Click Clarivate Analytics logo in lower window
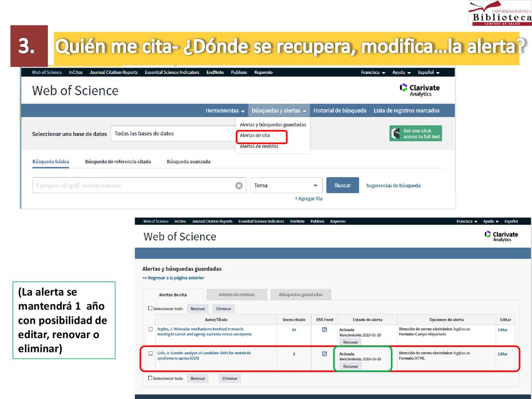Screen dimensions: 532x399 pyautogui.click(x=501, y=236)
